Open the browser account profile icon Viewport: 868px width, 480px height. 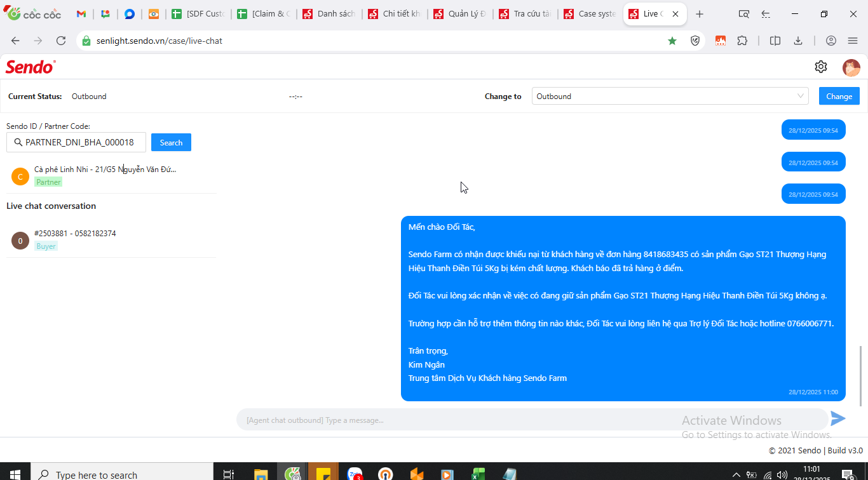831,41
